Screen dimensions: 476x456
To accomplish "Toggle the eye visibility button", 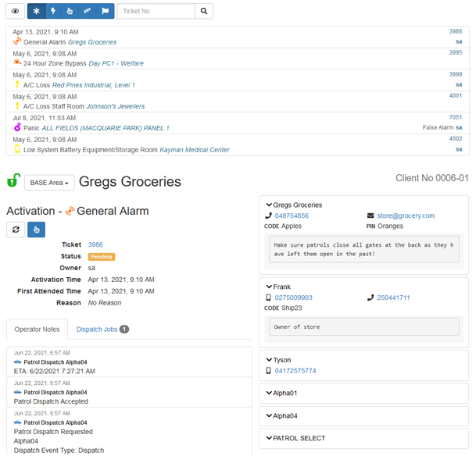I will pos(15,11).
